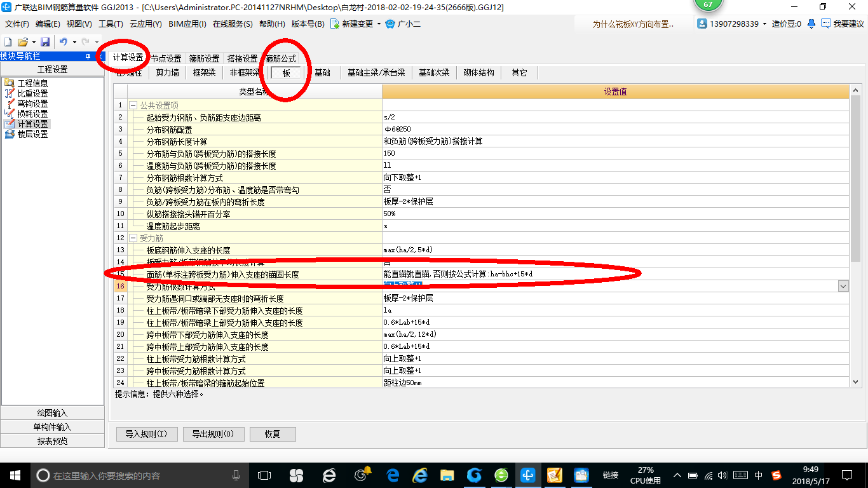Pin the 模块导航栏 panel with pushpin

pyautogui.click(x=88, y=57)
